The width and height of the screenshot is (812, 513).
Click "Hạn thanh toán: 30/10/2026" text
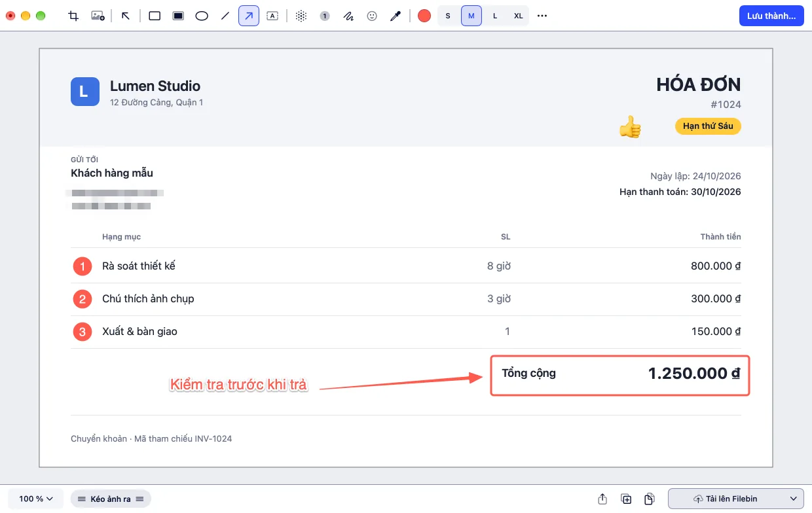click(x=680, y=192)
